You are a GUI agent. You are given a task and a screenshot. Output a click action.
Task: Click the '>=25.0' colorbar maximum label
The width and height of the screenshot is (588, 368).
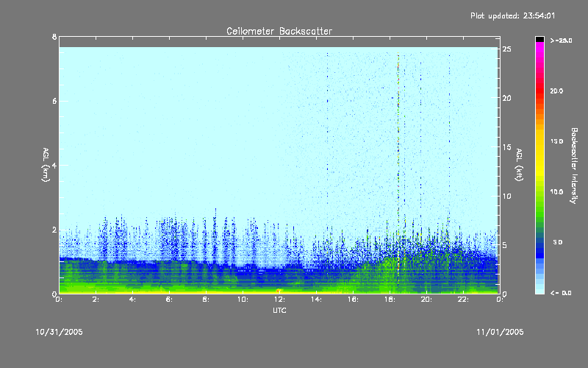point(561,40)
